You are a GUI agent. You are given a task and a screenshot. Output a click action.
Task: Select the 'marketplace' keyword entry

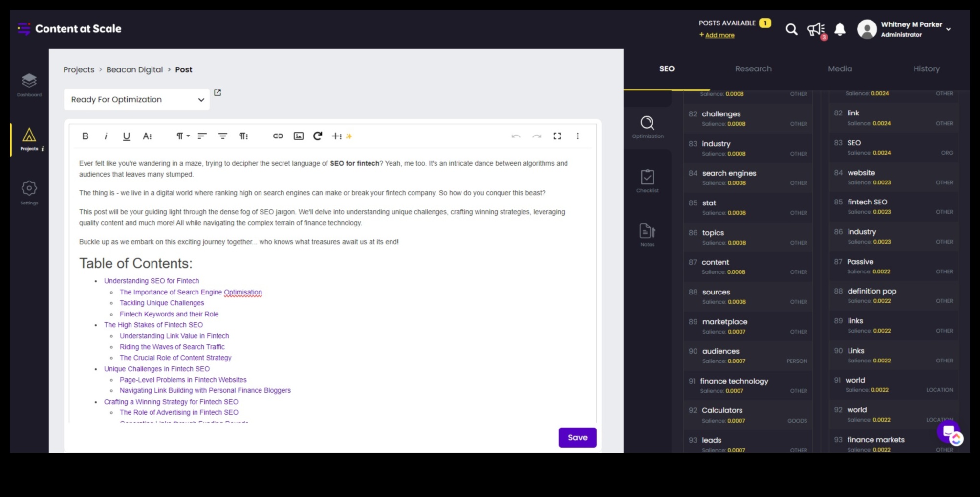pyautogui.click(x=724, y=322)
